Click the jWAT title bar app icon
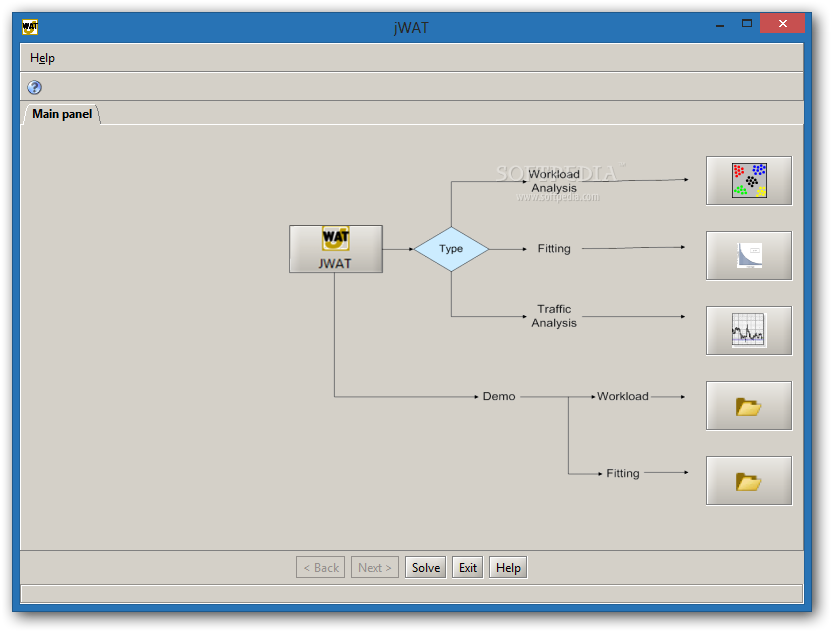The width and height of the screenshot is (832, 632). [x=30, y=27]
